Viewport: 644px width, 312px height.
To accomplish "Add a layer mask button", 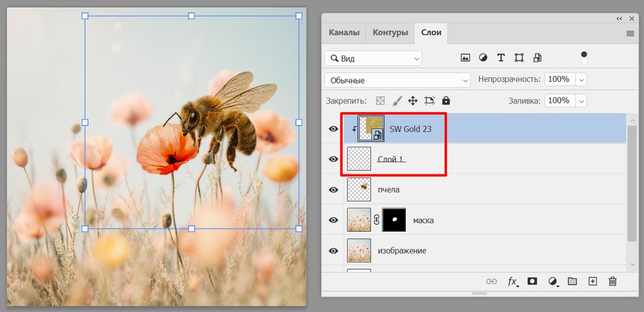I will (533, 282).
